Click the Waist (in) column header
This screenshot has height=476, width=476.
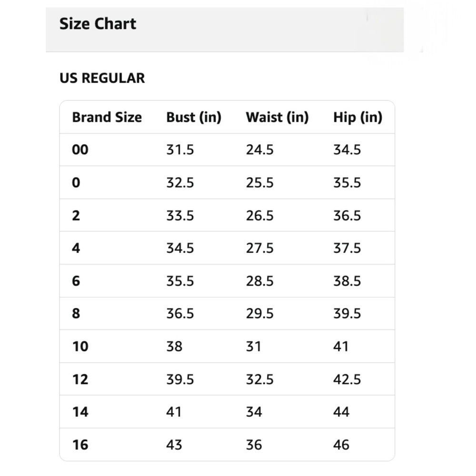click(x=277, y=117)
